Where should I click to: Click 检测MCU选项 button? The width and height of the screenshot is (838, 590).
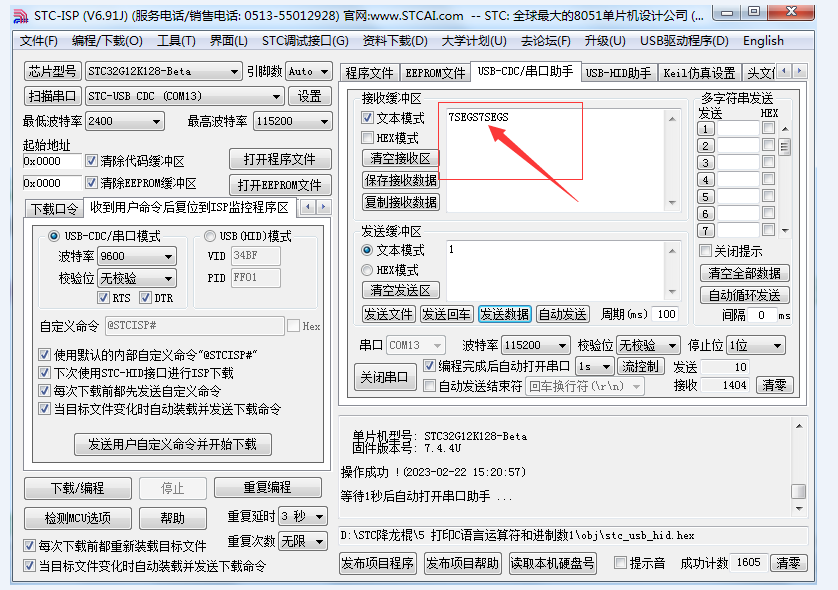point(78,518)
